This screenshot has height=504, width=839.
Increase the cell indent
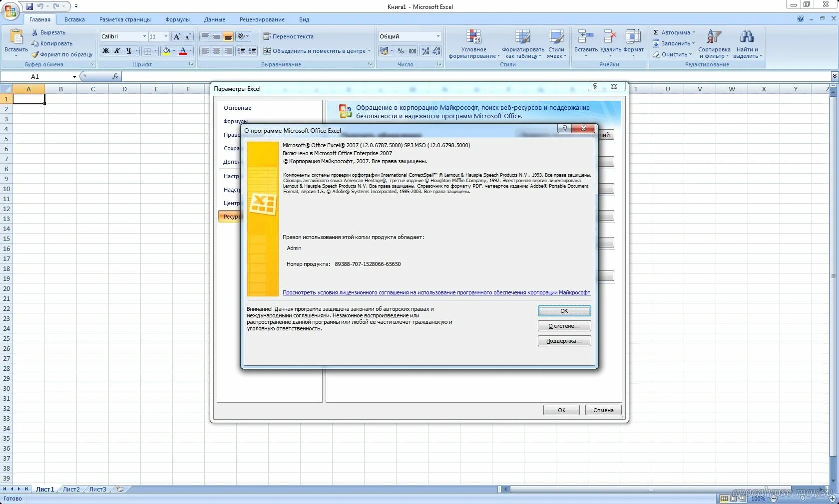pos(253,51)
